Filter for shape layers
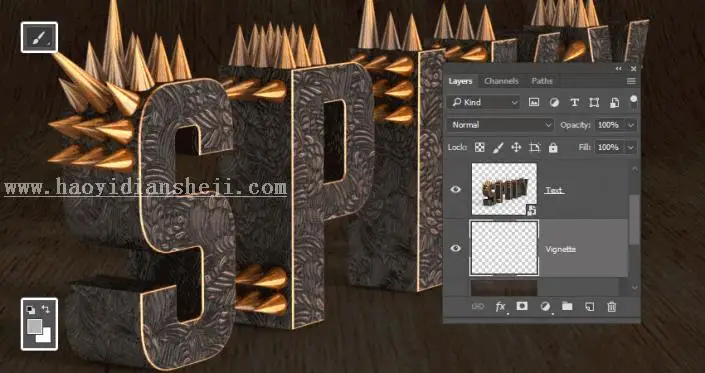705x373 pixels. [x=594, y=102]
